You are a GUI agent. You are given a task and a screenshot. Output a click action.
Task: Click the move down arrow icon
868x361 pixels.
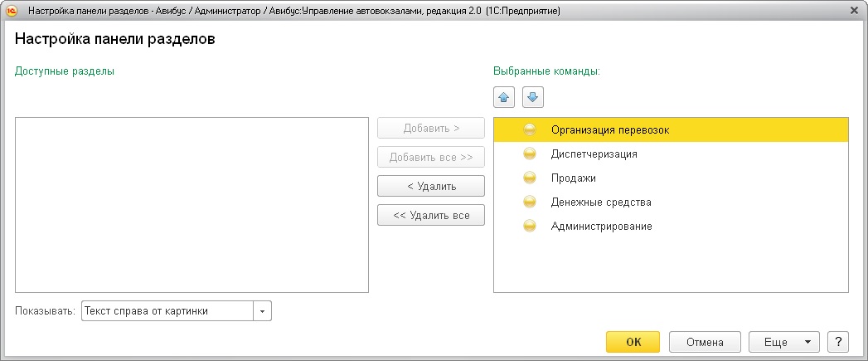pyautogui.click(x=532, y=97)
